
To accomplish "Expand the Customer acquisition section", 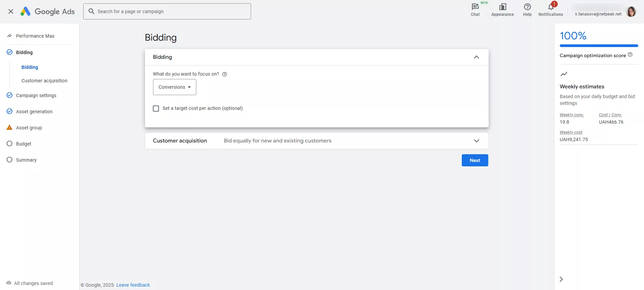I will coord(476,141).
